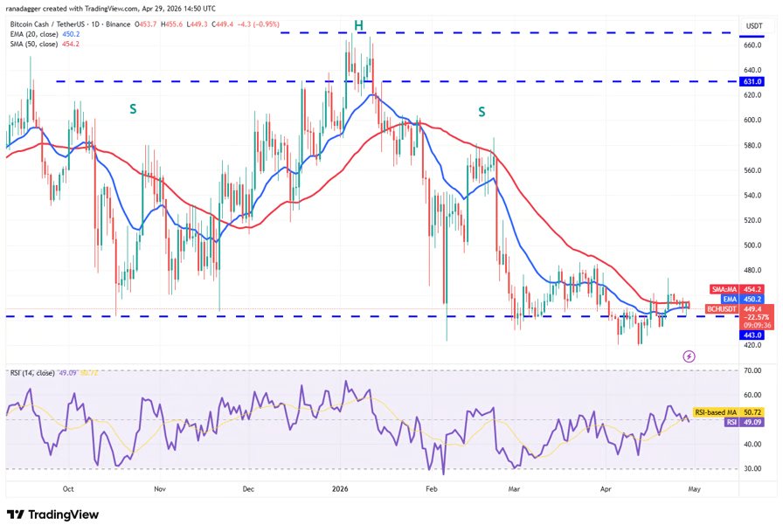Select the green H head pattern label
This screenshot has width=783, height=532.
point(359,25)
